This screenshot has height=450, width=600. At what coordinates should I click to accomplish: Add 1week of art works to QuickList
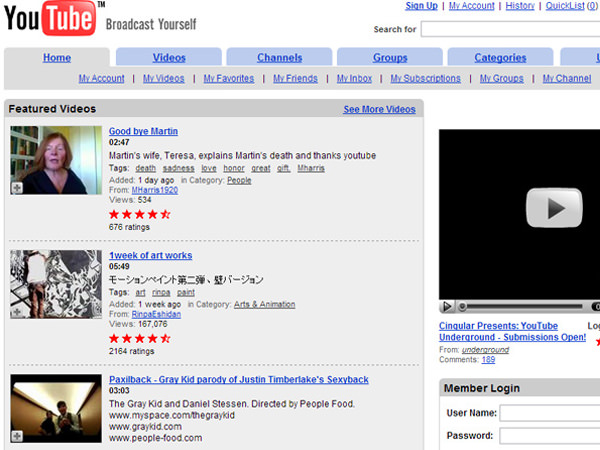coord(17,312)
